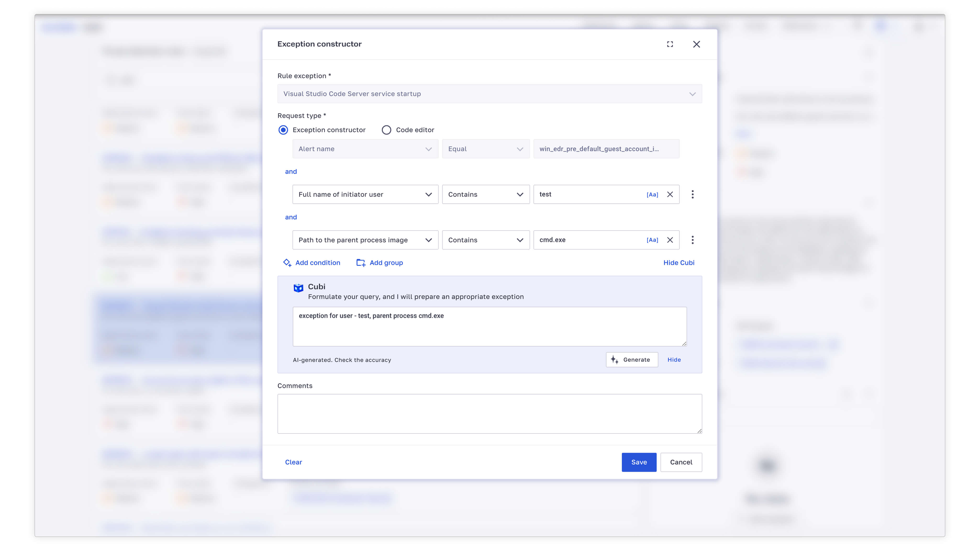
Task: Open the Rule exception dropdown
Action: pyautogui.click(x=490, y=94)
